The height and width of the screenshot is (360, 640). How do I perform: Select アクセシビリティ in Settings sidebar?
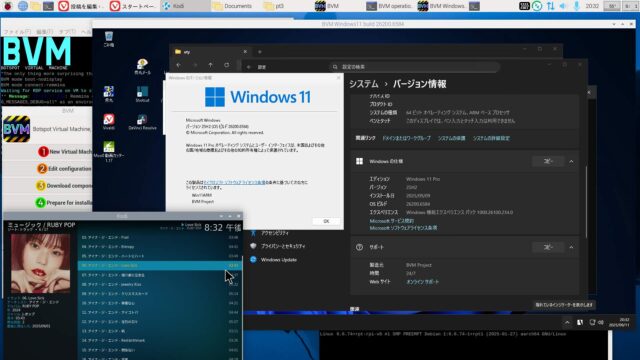(x=275, y=233)
